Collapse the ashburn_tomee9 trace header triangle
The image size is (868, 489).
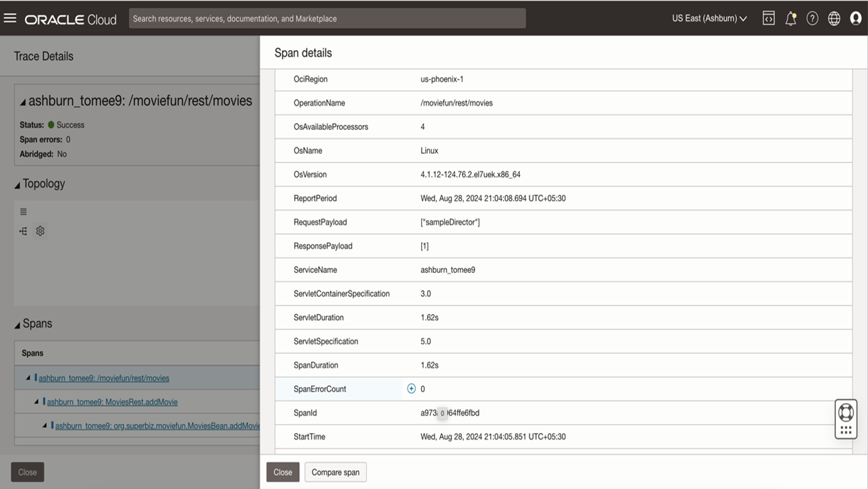coord(23,102)
